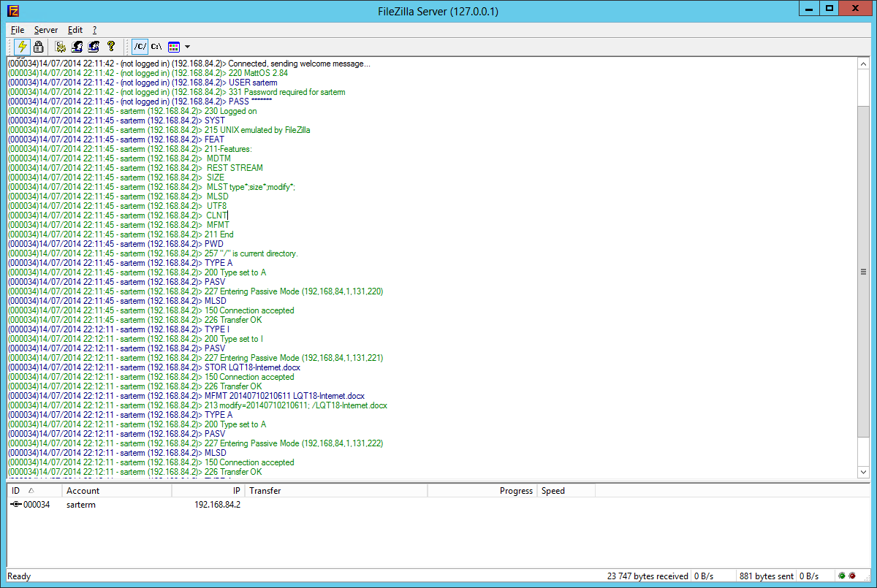This screenshot has width=877, height=588.
Task: Click the passive mode line ending 131,220
Action: pos(196,291)
